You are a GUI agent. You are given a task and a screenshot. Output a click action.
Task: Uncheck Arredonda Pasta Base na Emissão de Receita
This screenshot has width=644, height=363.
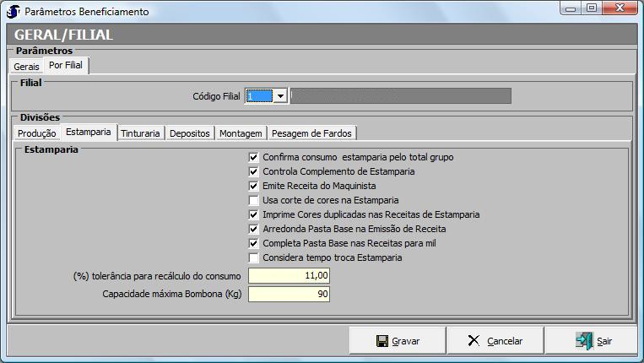254,229
